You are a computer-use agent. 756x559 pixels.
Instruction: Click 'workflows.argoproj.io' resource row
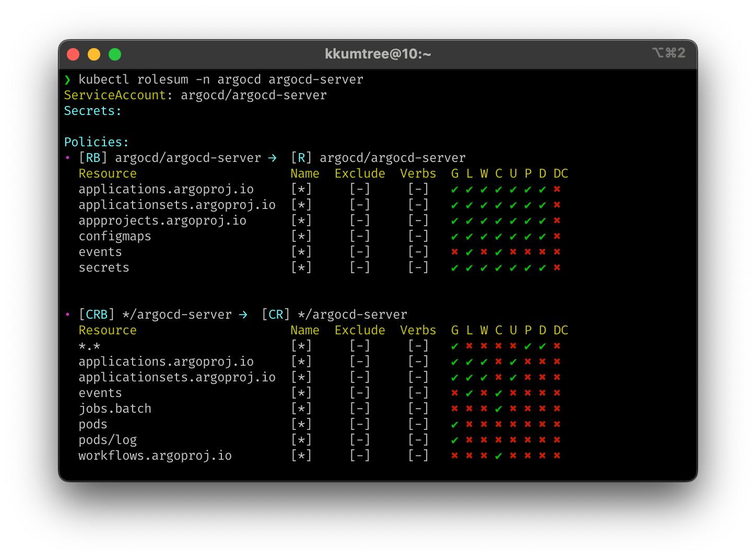(x=155, y=456)
